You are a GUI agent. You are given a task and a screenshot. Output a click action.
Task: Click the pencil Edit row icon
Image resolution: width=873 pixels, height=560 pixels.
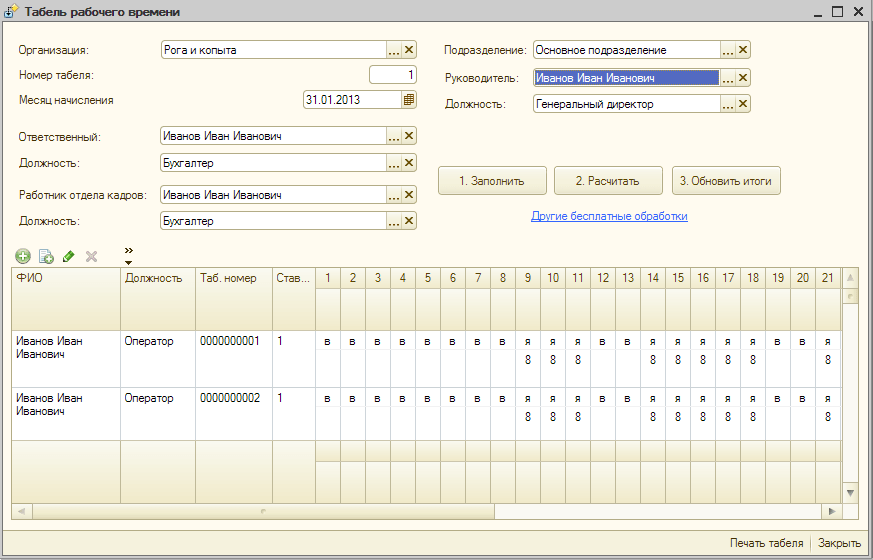point(69,257)
